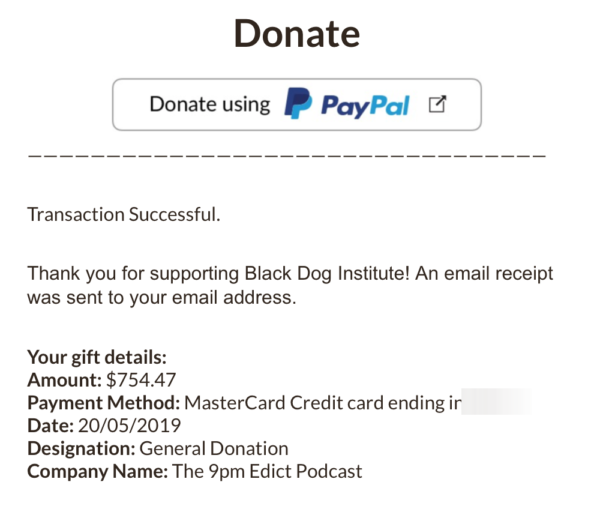Click the $754.47 amount value

tap(142, 380)
